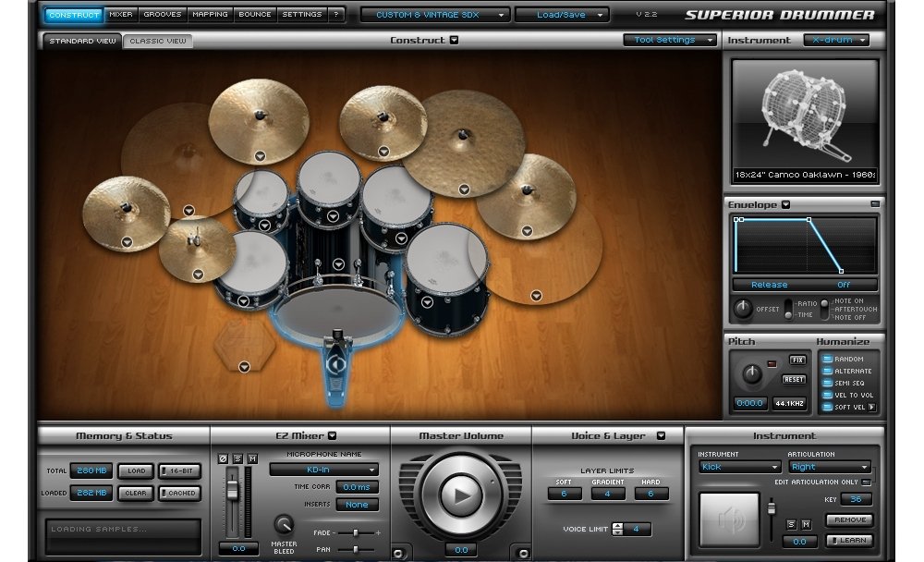924x562 pixels.
Task: Switch to the Mixer tab
Action: [120, 15]
